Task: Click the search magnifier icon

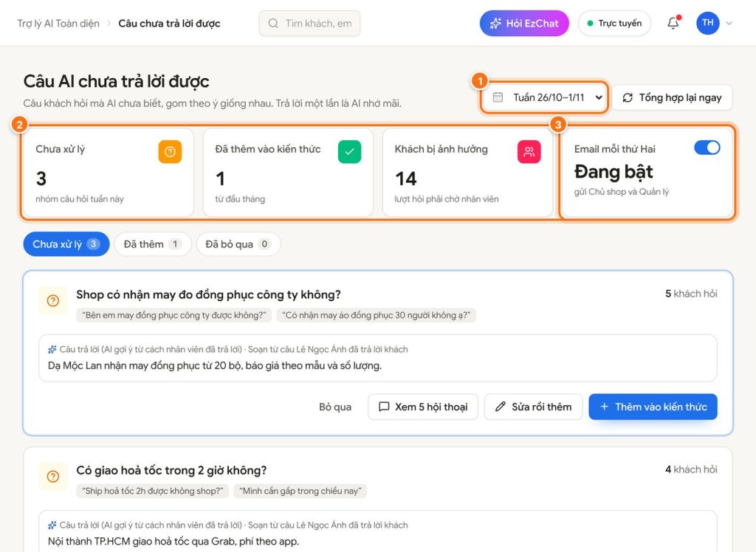Action: [273, 23]
